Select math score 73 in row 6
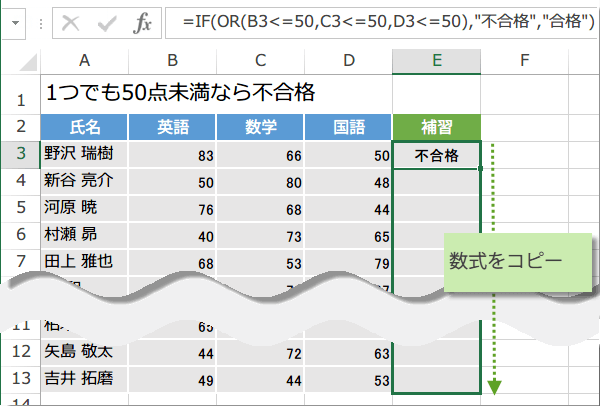600x406 pixels. [260, 235]
